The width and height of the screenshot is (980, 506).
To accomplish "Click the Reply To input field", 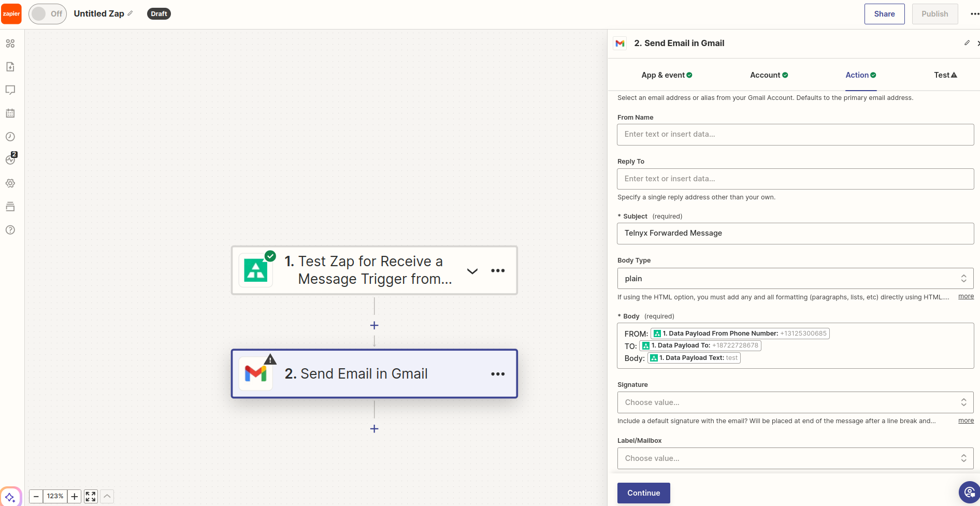I will tap(795, 179).
